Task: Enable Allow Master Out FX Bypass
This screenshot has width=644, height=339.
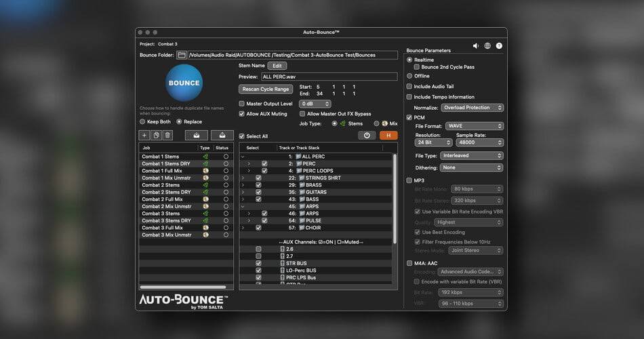Action: tap(302, 114)
